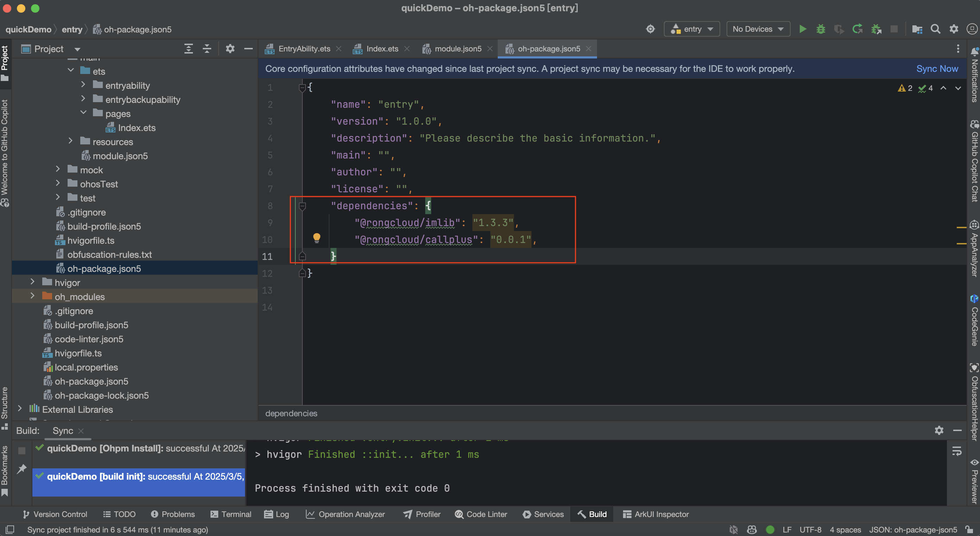Viewport: 980px width, 536px height.
Task: Expand the resources folder
Action: click(x=71, y=141)
